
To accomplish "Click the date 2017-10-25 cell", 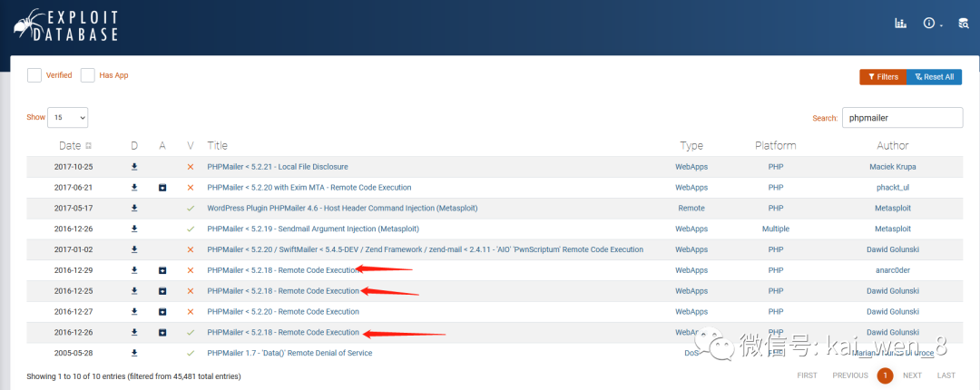I will (x=73, y=167).
